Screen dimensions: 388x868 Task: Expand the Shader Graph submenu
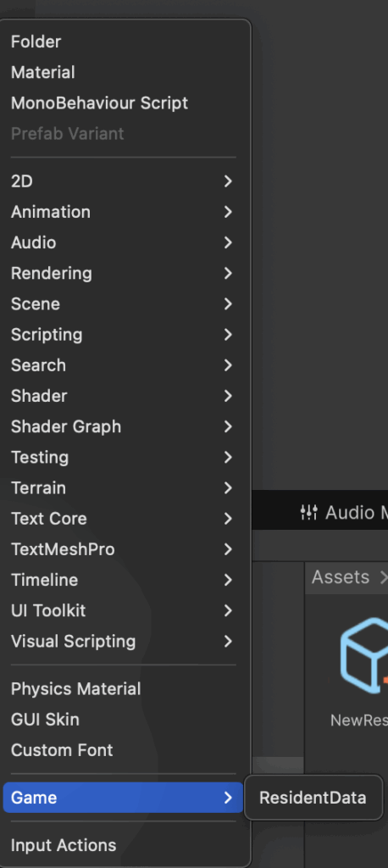pos(123,427)
